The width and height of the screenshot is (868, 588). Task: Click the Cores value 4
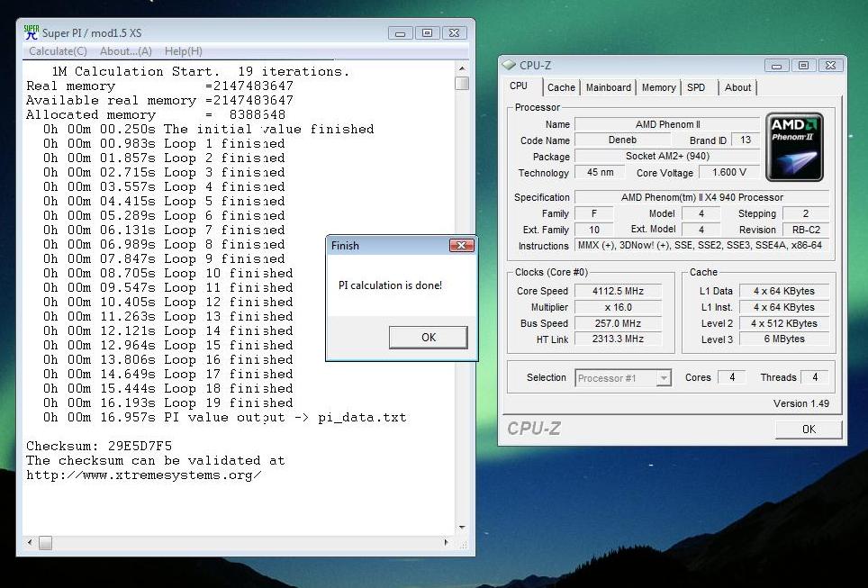tap(732, 377)
